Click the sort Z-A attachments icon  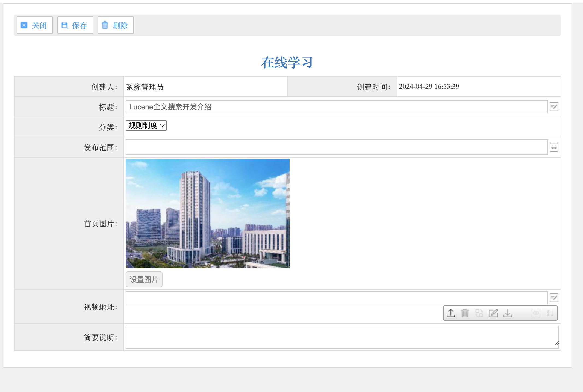coord(550,313)
